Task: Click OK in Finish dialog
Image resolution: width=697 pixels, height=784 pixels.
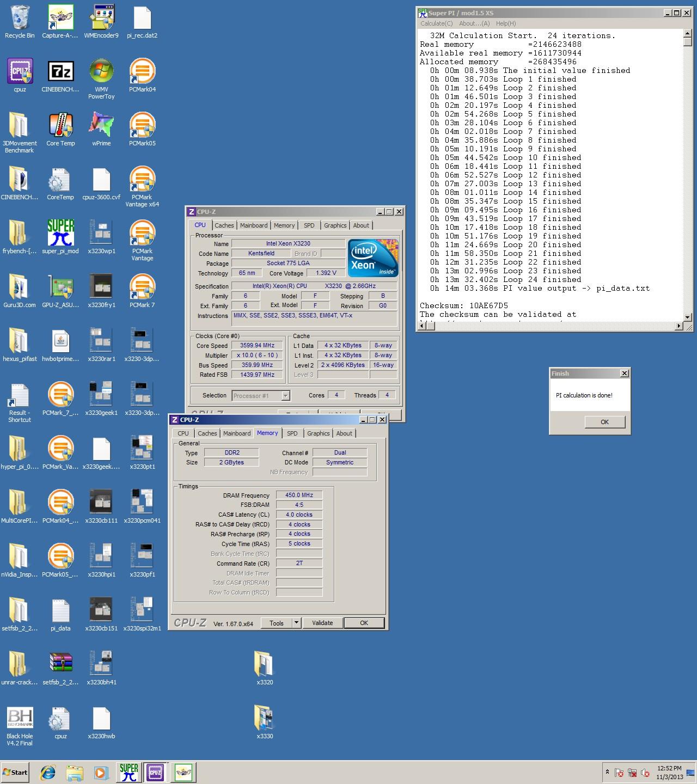Action: pyautogui.click(x=604, y=422)
